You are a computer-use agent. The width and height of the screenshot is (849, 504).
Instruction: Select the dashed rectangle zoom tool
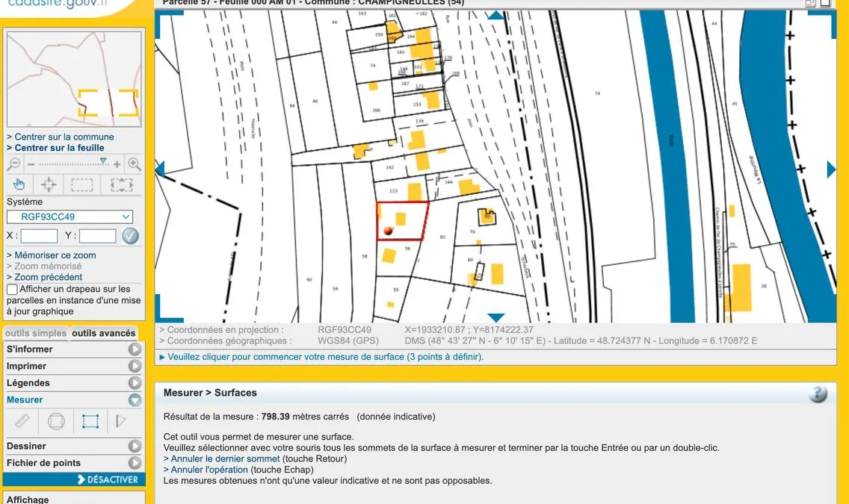(81, 185)
